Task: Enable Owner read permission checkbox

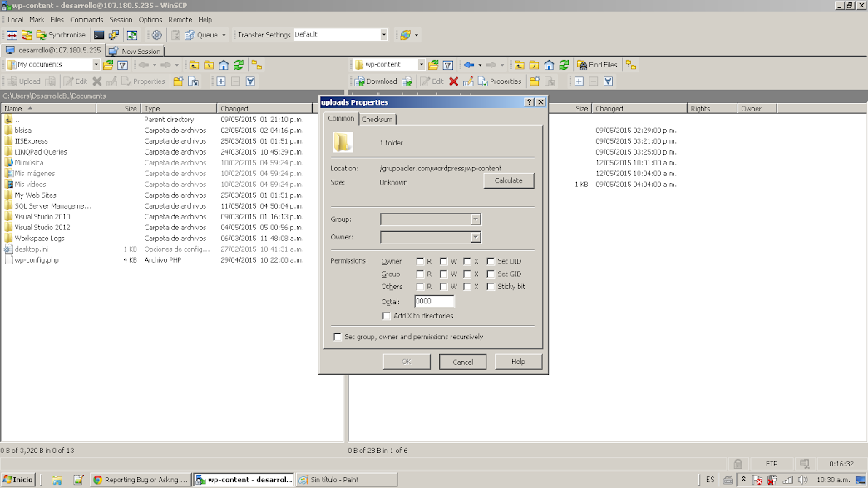Action: tap(421, 261)
